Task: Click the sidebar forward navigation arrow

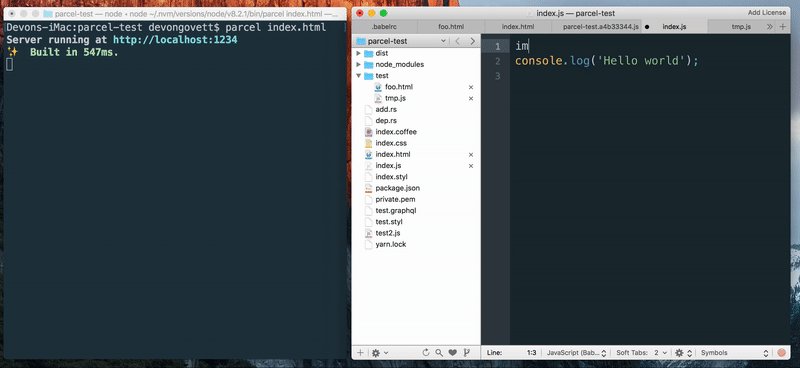Action: point(472,41)
